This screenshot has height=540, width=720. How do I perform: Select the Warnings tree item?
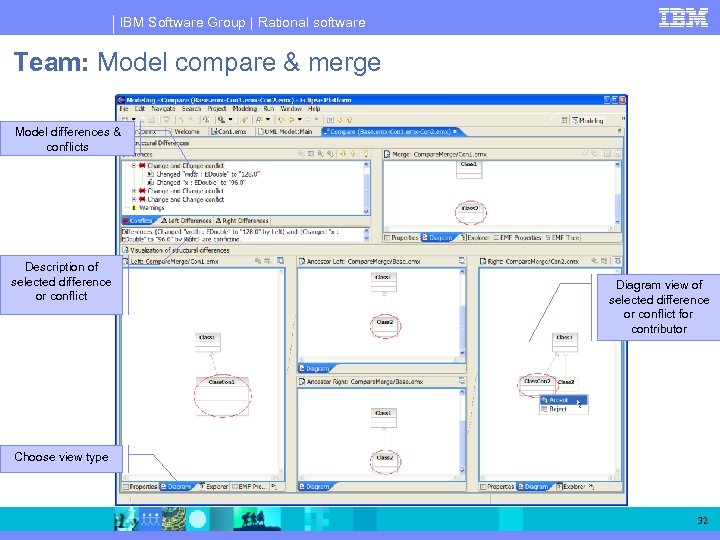tap(148, 208)
